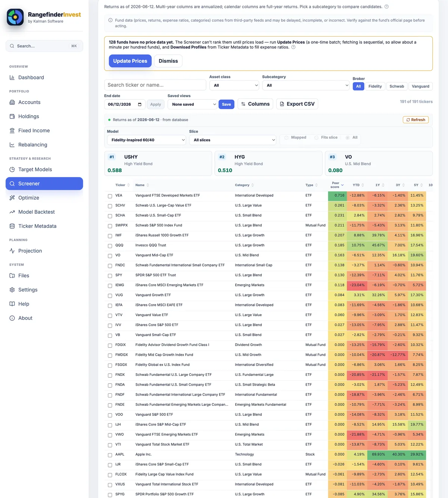The image size is (448, 498).
Task: Click the Ticker Metadata database icon
Action: pyautogui.click(x=12, y=226)
